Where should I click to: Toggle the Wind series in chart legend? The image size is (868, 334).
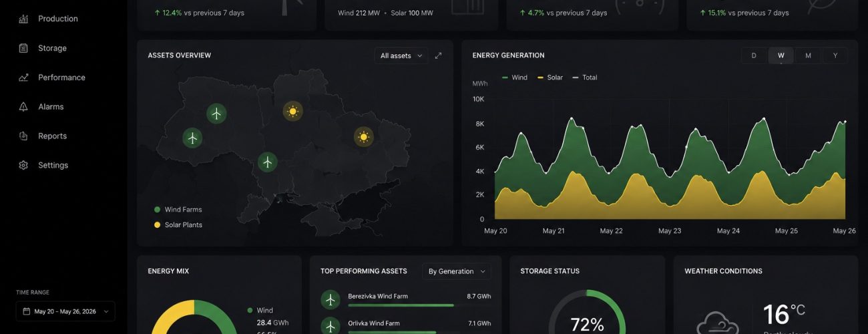pos(514,77)
